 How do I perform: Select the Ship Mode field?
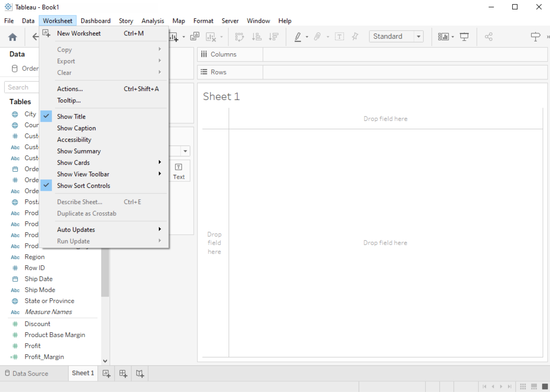(40, 290)
